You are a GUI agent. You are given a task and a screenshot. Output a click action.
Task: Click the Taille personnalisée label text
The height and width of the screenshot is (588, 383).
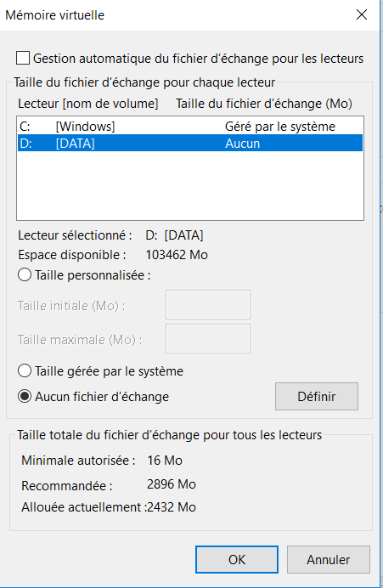click(93, 275)
